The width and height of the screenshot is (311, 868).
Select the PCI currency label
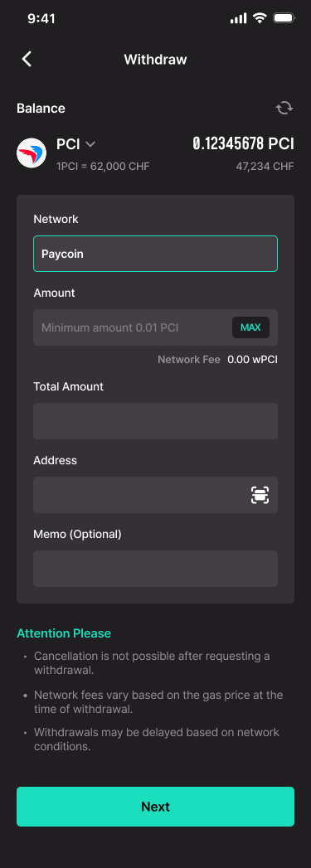(68, 144)
